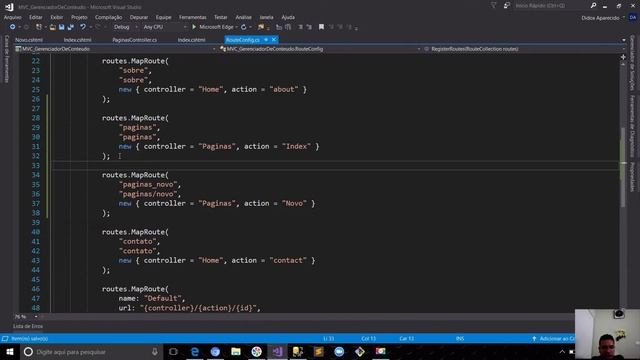Open the Testar menu

click(220, 17)
